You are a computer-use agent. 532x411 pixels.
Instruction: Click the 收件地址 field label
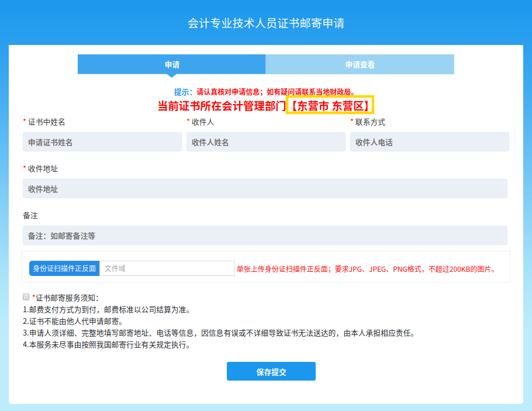(43, 168)
